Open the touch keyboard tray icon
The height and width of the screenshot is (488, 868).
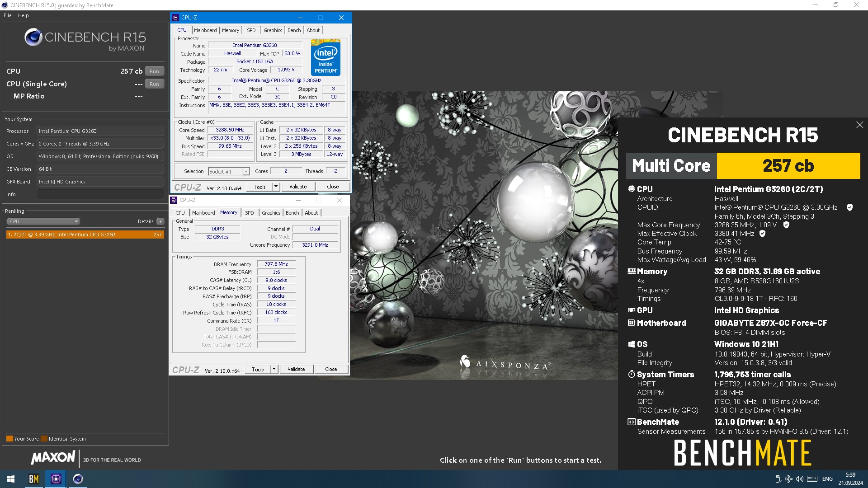tap(812, 479)
